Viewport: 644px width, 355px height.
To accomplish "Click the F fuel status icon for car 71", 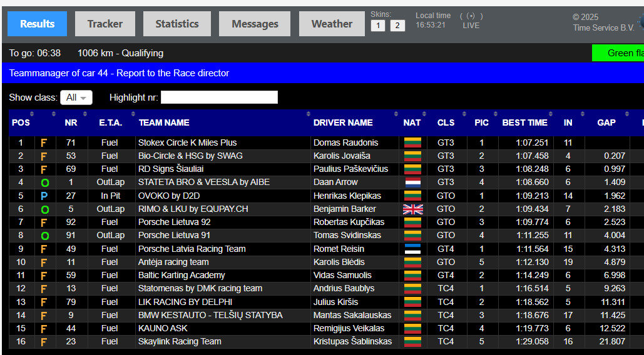I will pos(44,143).
